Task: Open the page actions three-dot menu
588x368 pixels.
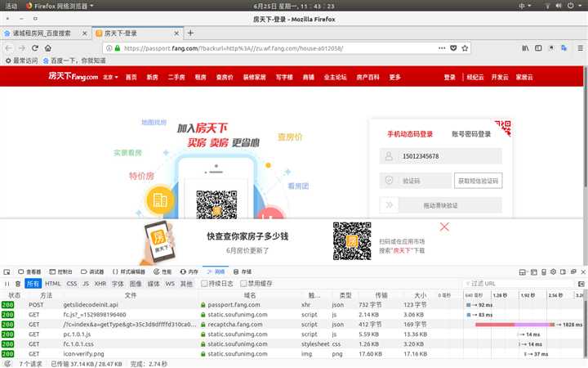Action: (442, 48)
